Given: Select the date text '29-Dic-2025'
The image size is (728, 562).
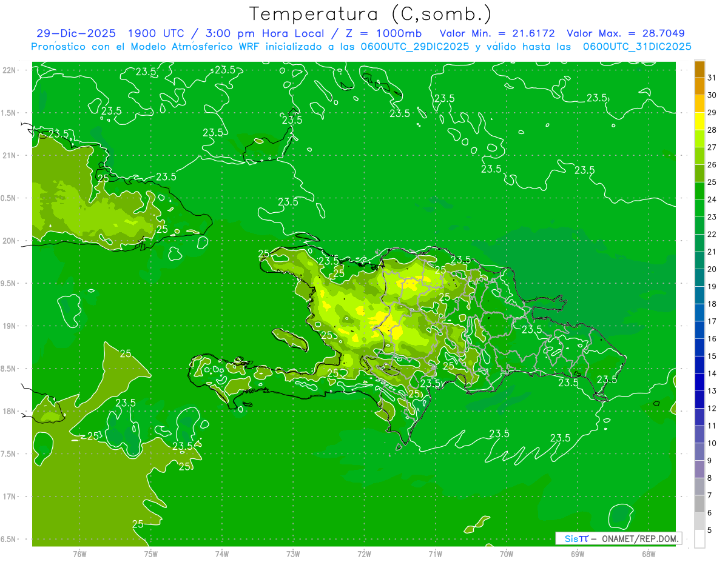Looking at the screenshot, I should point(77,33).
